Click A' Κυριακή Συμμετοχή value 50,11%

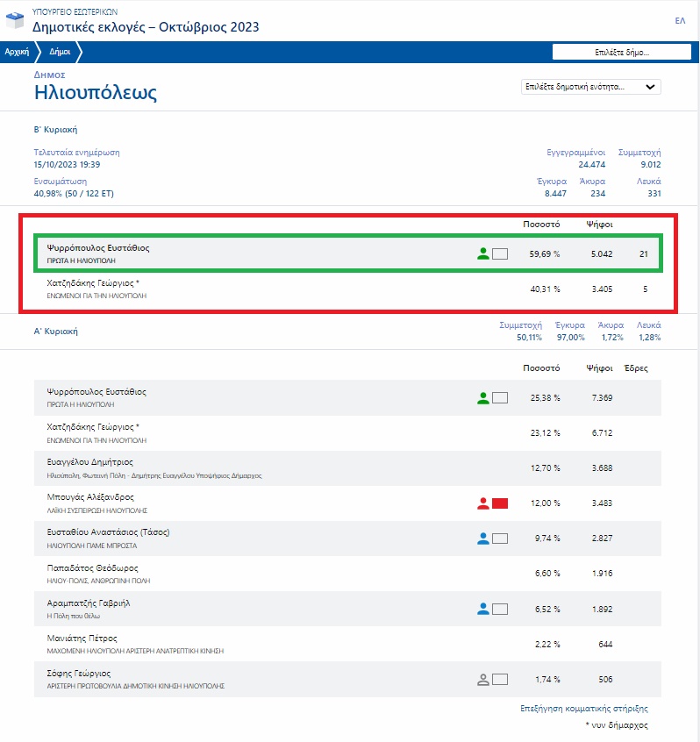pyautogui.click(x=529, y=338)
